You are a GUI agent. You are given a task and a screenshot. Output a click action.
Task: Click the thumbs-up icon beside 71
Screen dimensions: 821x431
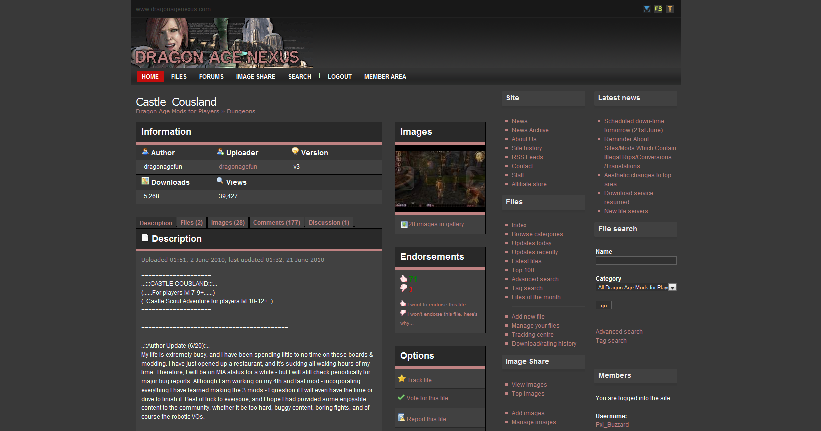coord(404,279)
